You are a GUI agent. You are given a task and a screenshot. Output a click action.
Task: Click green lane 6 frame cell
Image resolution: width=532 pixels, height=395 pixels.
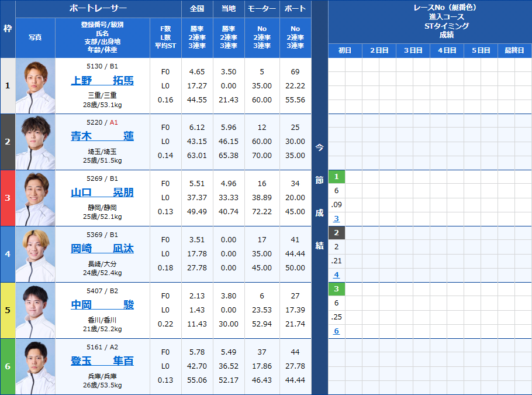tap(8, 366)
